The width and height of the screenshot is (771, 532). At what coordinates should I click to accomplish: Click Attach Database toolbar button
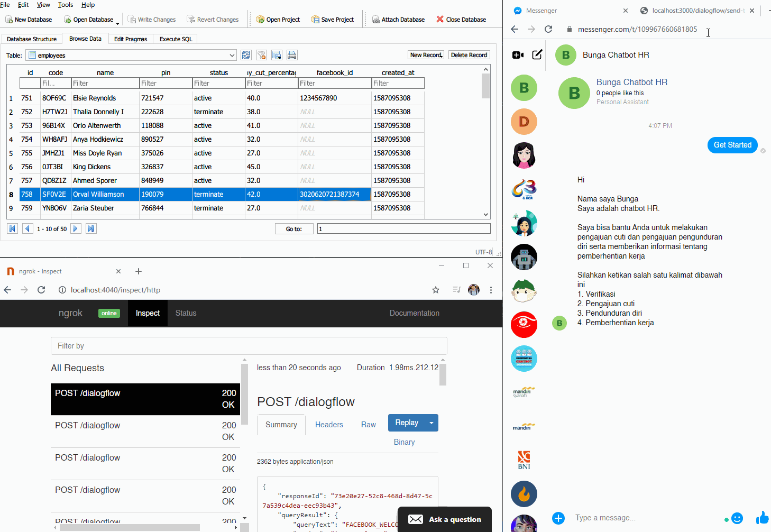pyautogui.click(x=398, y=20)
